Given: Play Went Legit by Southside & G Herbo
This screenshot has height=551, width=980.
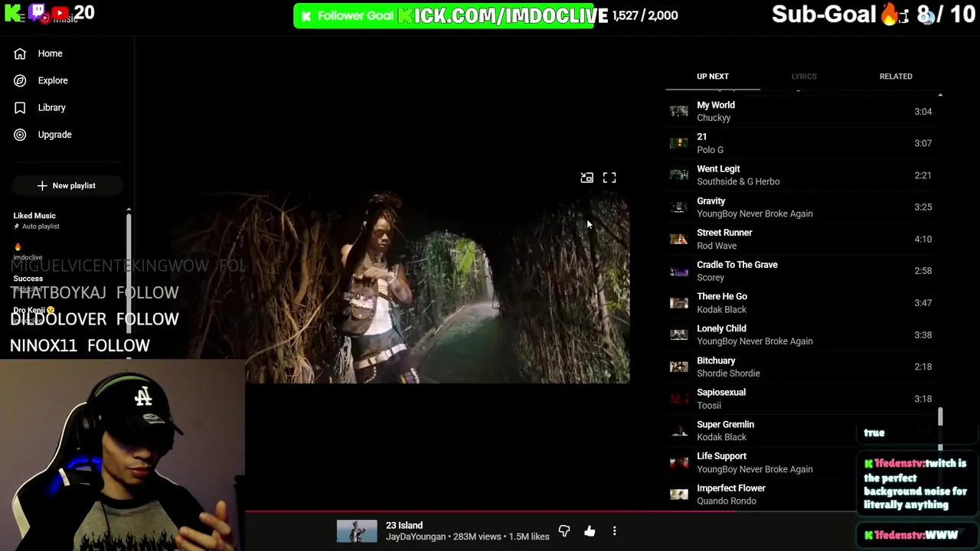Looking at the screenshot, I should tap(803, 175).
